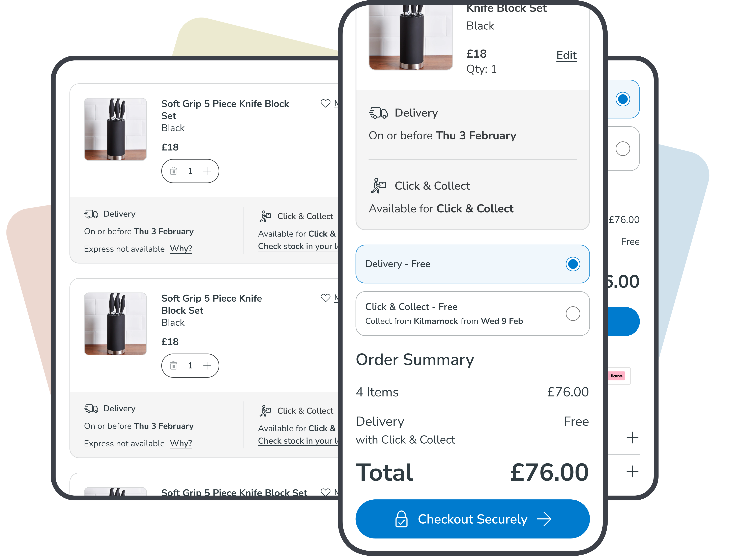The image size is (756, 556).
Task: Increase quantity of first knife block item
Action: [x=207, y=171]
